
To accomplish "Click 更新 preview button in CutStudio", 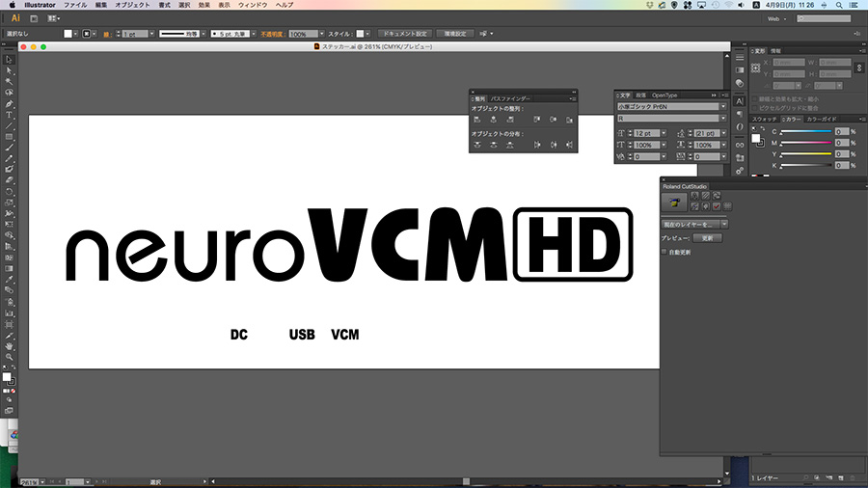I will [x=708, y=238].
